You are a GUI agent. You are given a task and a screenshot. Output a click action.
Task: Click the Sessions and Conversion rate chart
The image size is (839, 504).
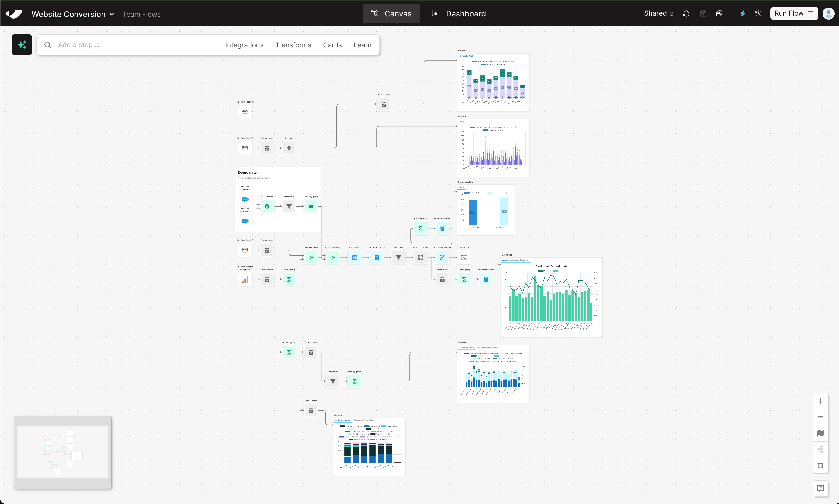[x=552, y=297]
